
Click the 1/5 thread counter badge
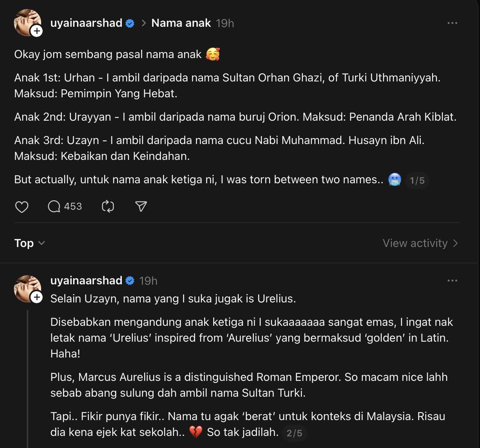417,181
